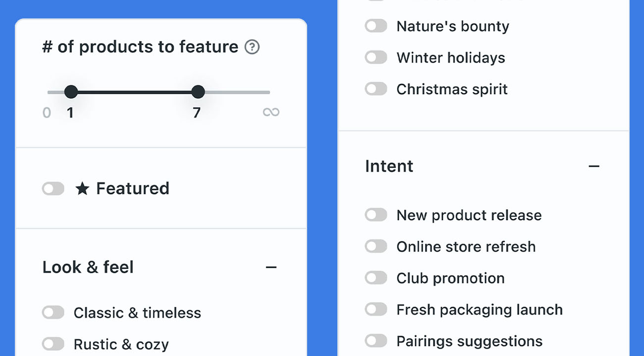Turn on the Rustic & cozy style
This screenshot has height=356, width=644.
click(x=53, y=344)
